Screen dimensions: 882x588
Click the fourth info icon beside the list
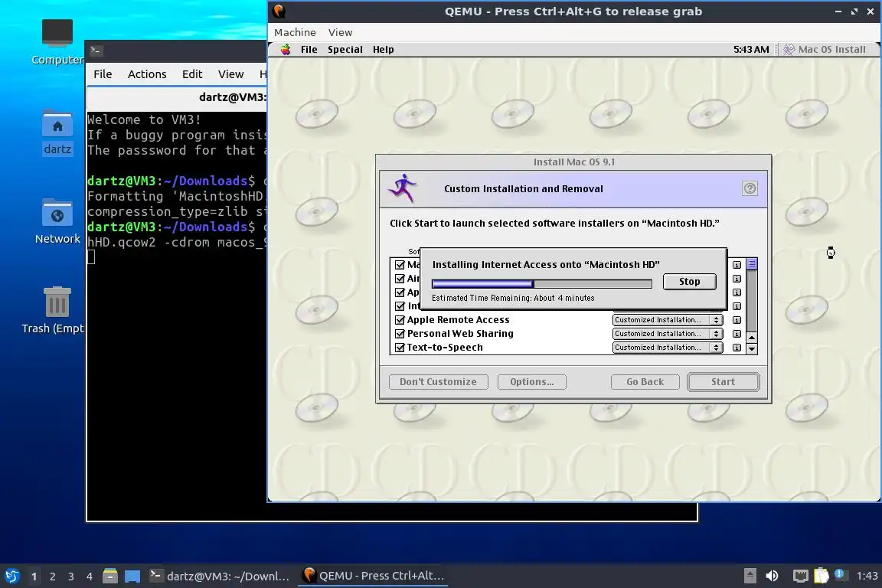[x=737, y=306]
